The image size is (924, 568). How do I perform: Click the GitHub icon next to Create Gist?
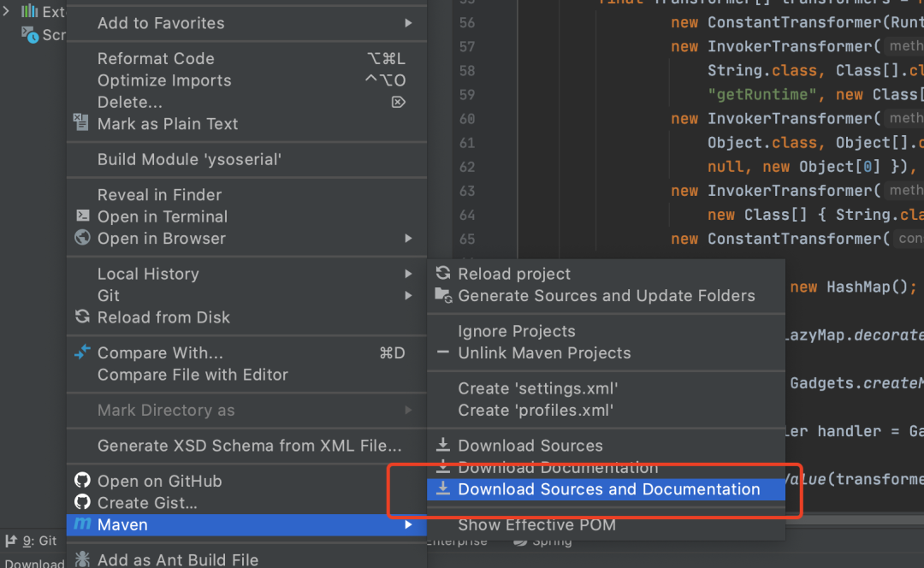tap(82, 502)
